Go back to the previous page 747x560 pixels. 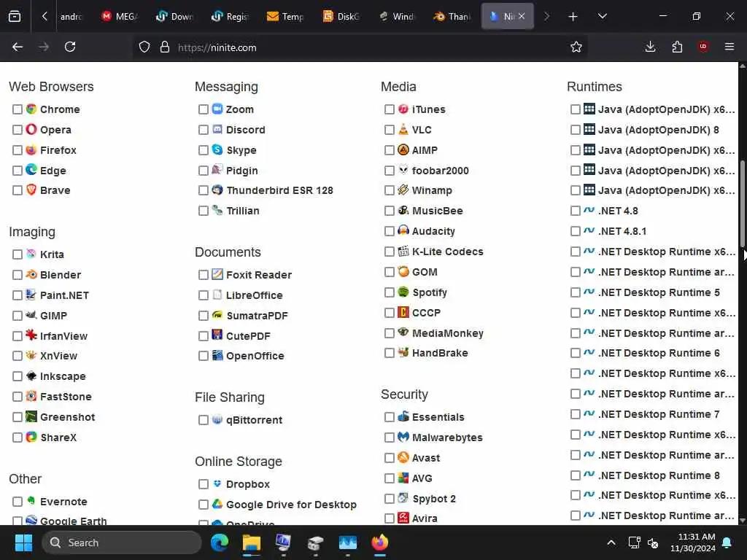tap(18, 47)
